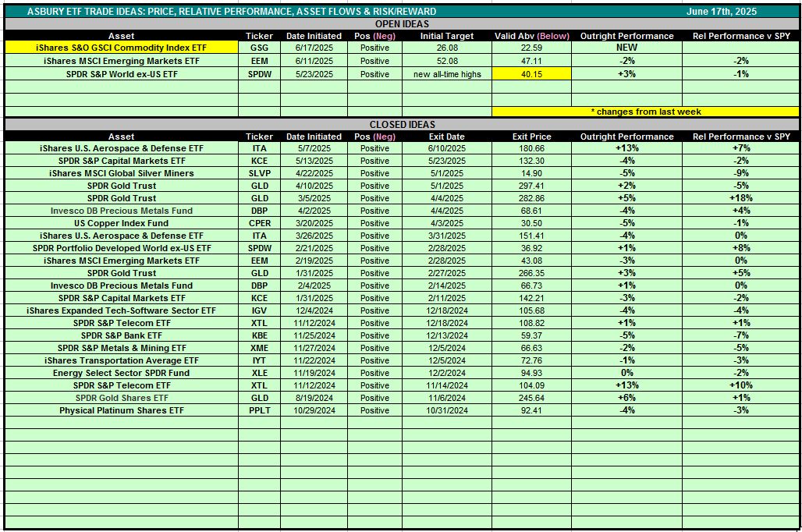
Task: Select the June 17th, 2025 date cell
Action: (721, 12)
